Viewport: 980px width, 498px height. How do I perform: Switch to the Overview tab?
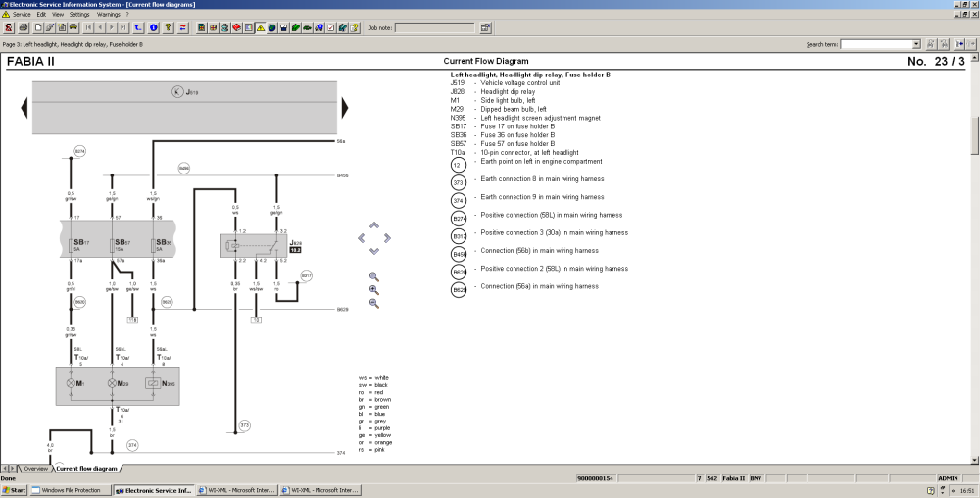(x=35, y=468)
